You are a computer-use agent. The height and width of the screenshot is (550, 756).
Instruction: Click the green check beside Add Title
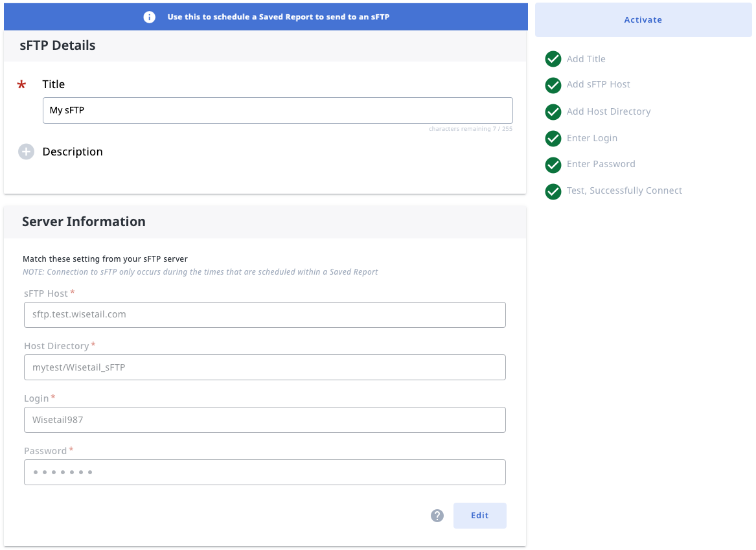(553, 59)
